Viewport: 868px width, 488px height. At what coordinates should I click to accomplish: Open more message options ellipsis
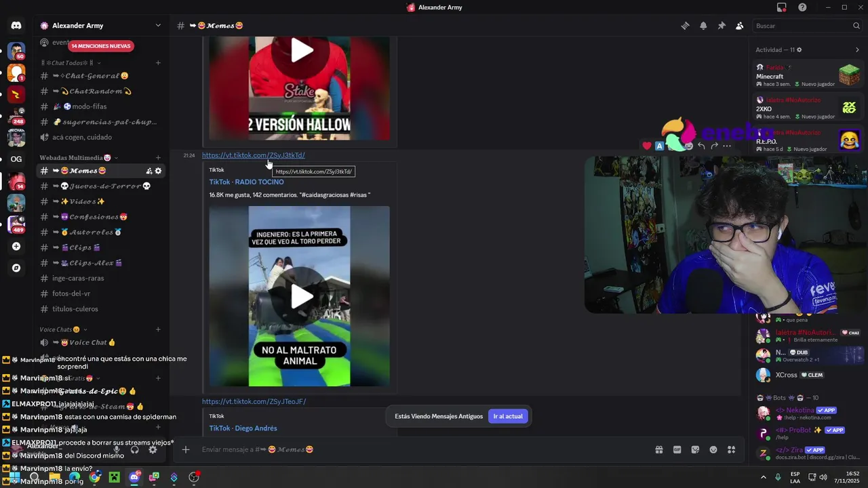point(727,146)
